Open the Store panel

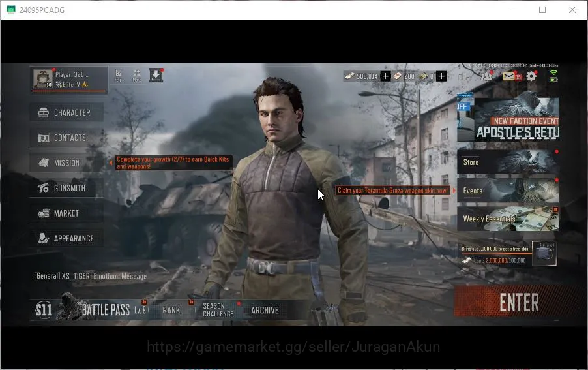(x=508, y=162)
